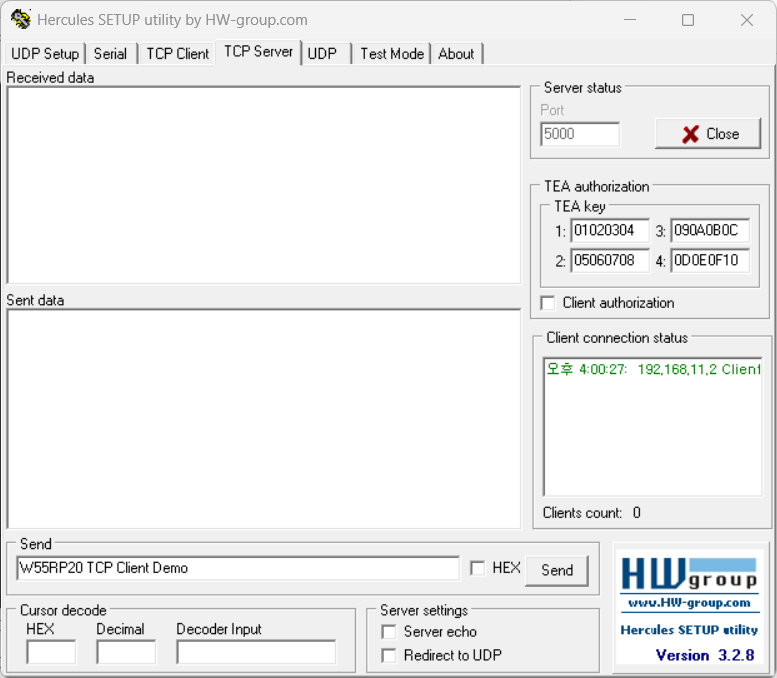Open the About tab
Image resolution: width=777 pixels, height=678 pixels.
point(456,54)
